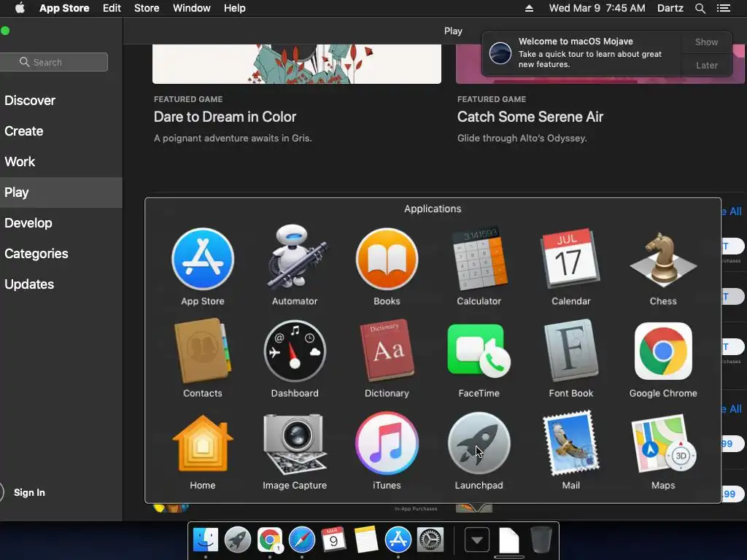Viewport: 747px width, 560px height.
Task: Open the Calendar icon in the Applications grid
Action: 570,259
